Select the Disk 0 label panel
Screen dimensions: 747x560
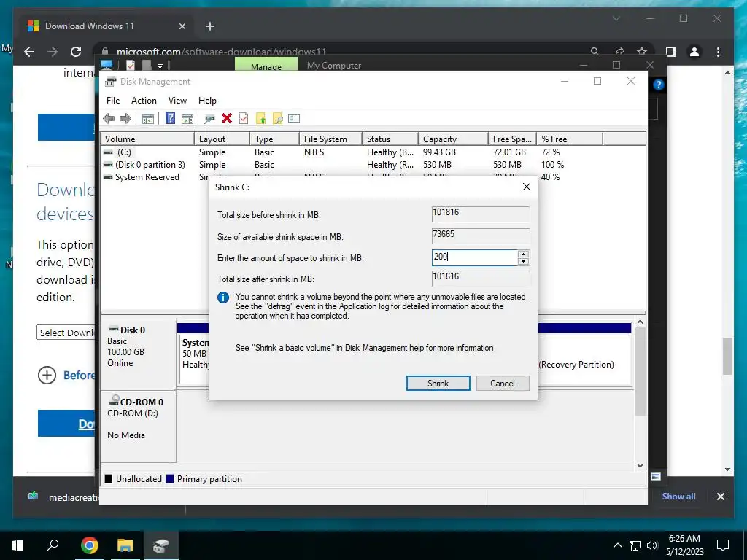138,354
